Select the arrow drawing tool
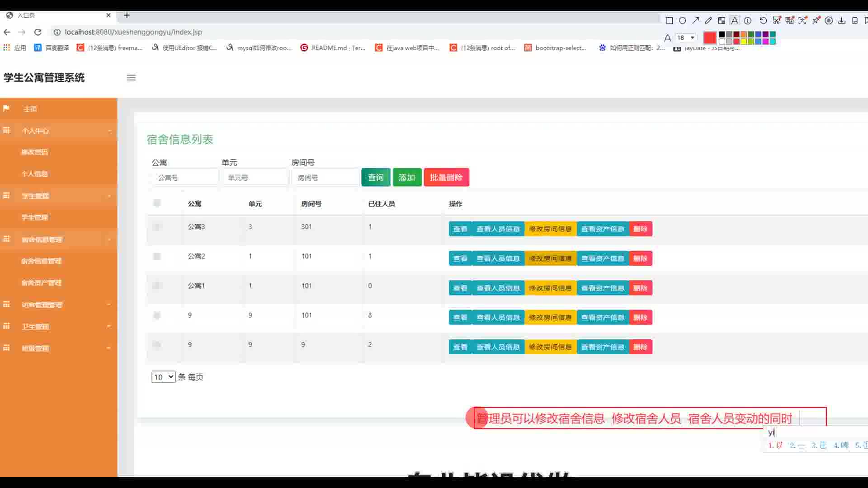Screen dimensions: 868x488 coord(696,21)
